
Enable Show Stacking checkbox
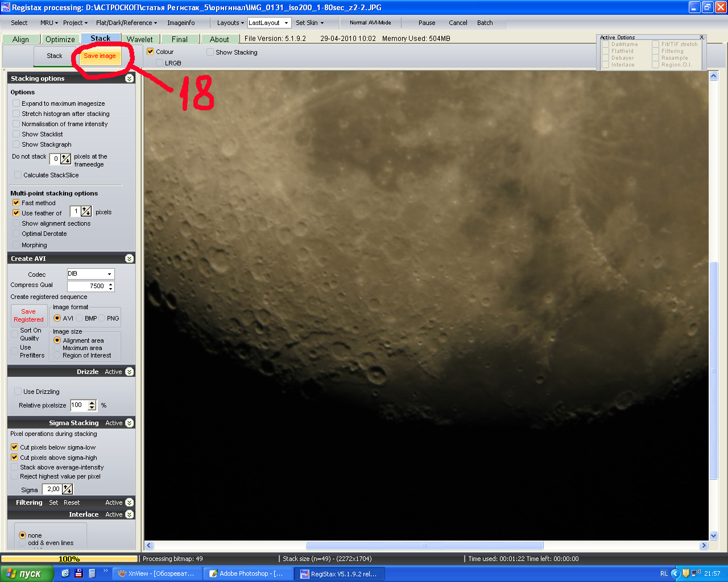click(x=210, y=52)
